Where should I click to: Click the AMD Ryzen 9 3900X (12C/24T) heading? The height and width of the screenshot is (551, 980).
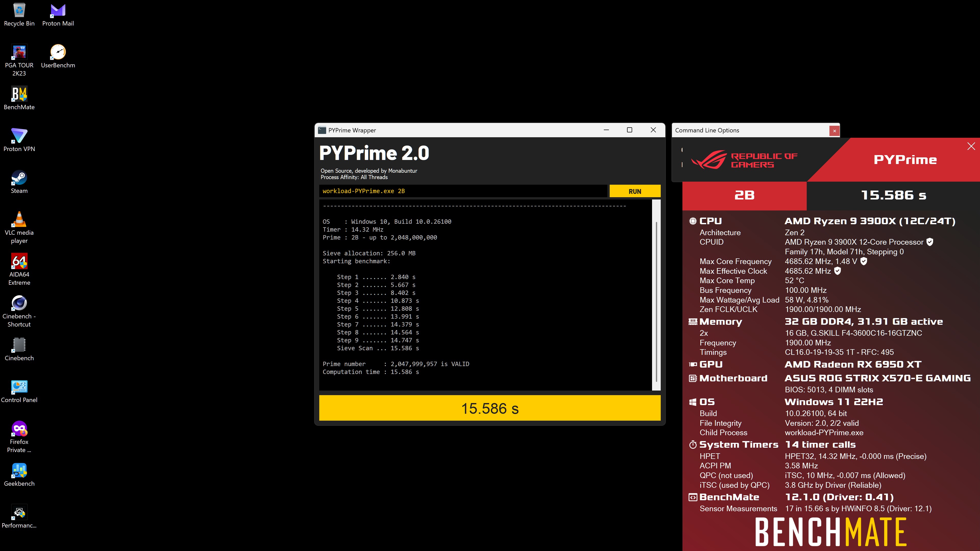pyautogui.click(x=870, y=221)
